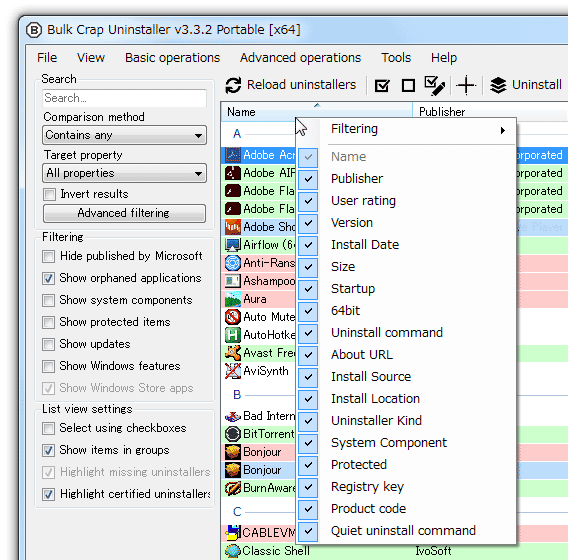Click the Bad Internet app icon
This screenshot has height=560, width=568.
(x=233, y=416)
